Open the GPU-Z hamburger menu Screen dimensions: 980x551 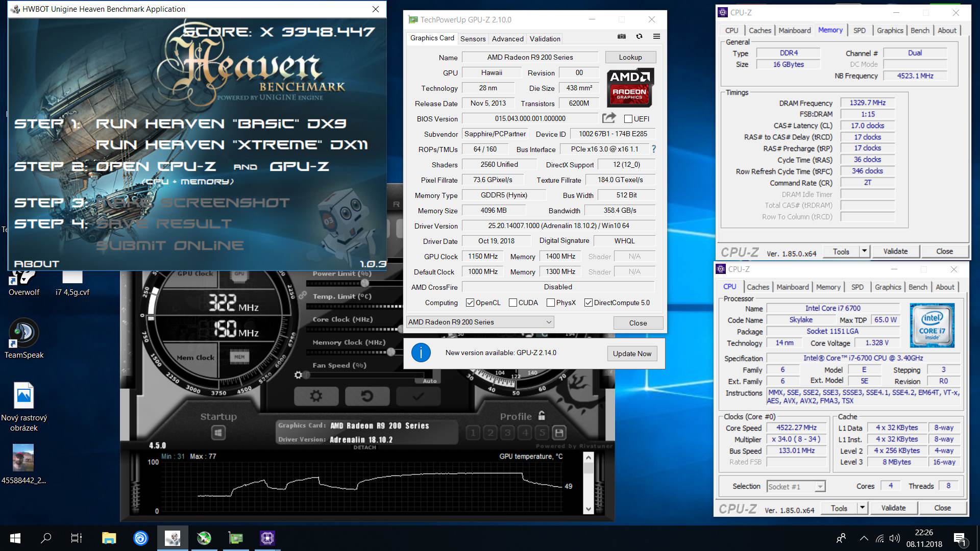tap(656, 37)
